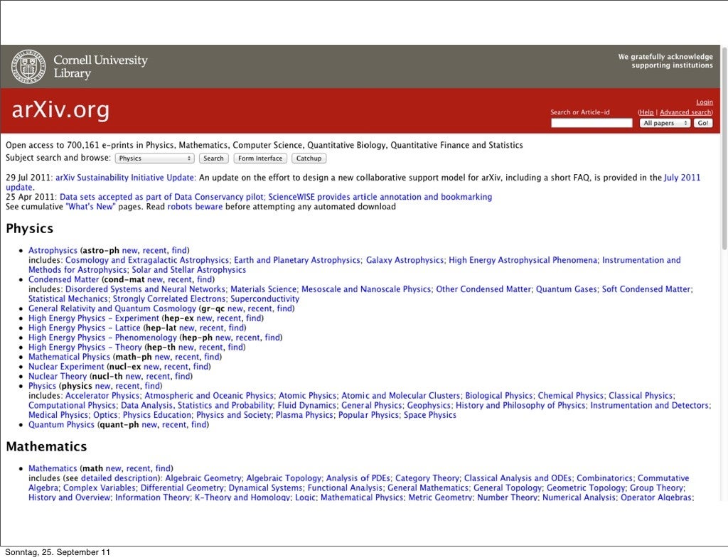Open the "What's New" pages link
Viewport: 728px width, 560px height.
[90, 207]
